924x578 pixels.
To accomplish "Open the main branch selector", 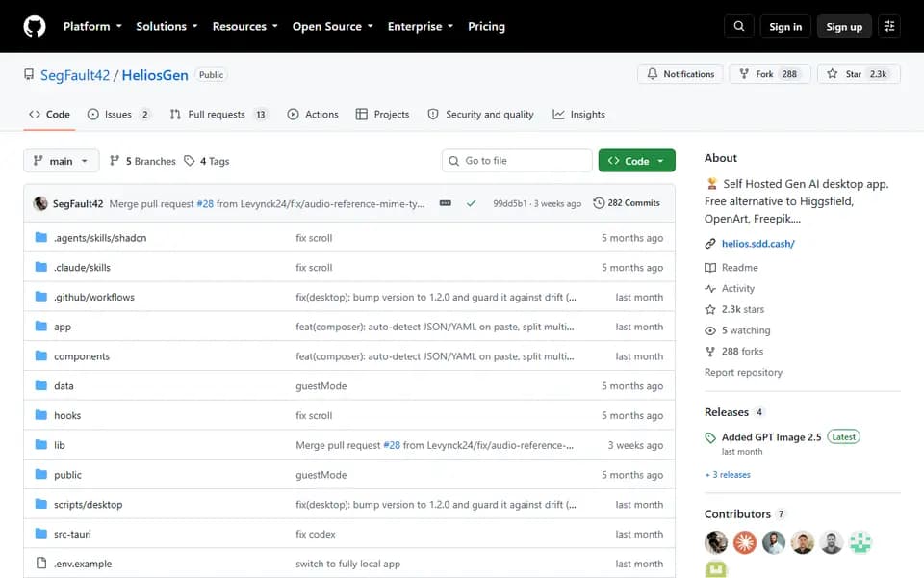I will 62,161.
